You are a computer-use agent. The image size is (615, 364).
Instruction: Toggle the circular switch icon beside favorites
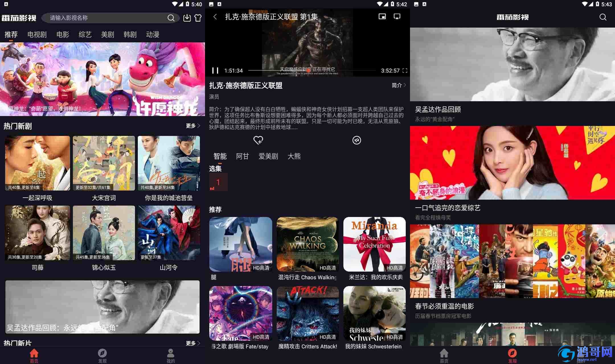tap(356, 140)
